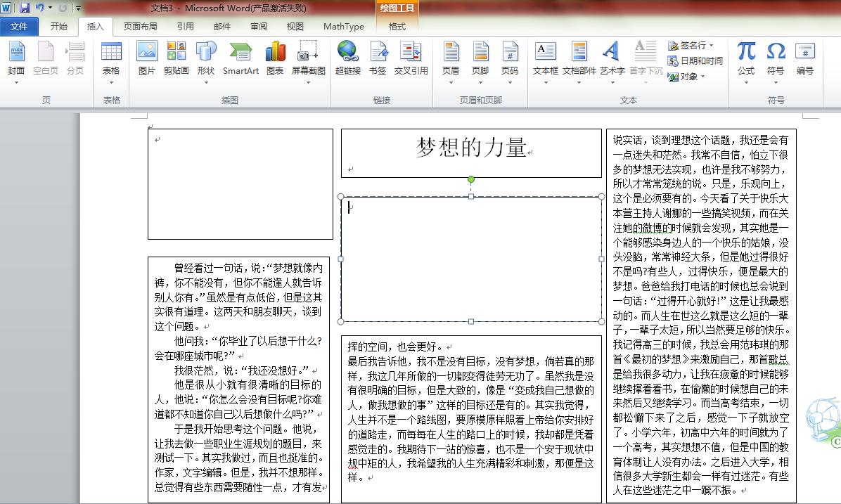Insert a Table (表格)
This screenshot has height=504, width=841.
click(x=110, y=60)
